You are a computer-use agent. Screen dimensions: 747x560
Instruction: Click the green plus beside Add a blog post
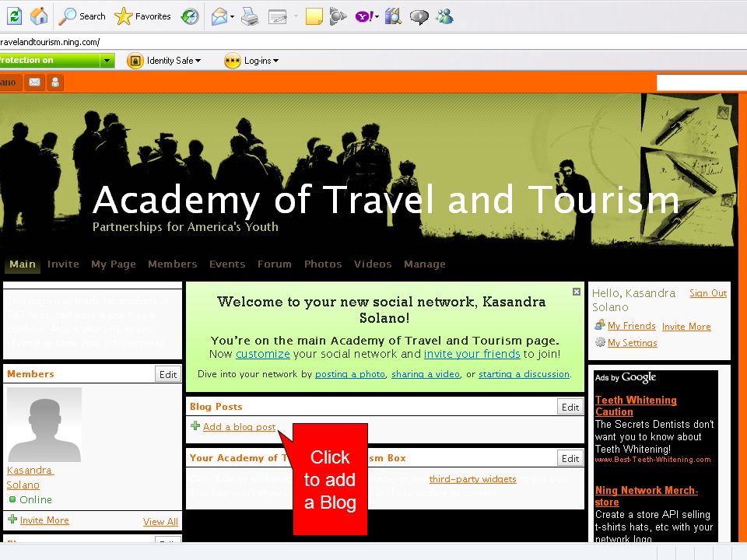click(x=195, y=425)
